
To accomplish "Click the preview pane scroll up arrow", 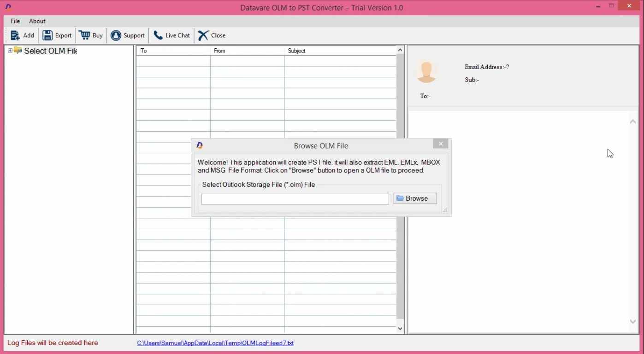I will (x=633, y=122).
